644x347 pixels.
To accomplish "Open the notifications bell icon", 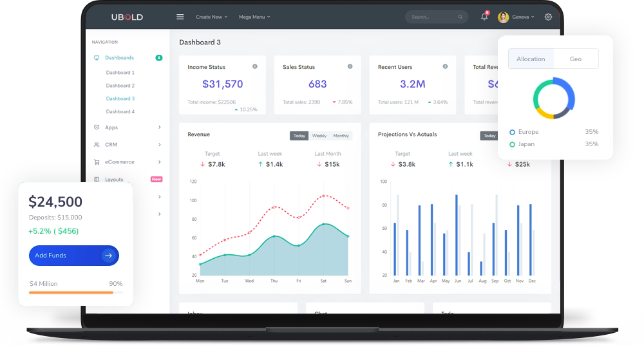I will (484, 17).
